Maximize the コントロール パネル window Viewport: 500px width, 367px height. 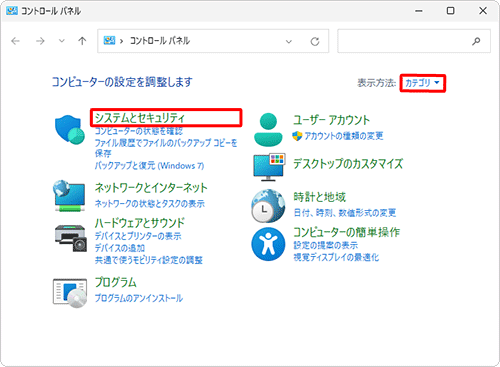coord(450,11)
